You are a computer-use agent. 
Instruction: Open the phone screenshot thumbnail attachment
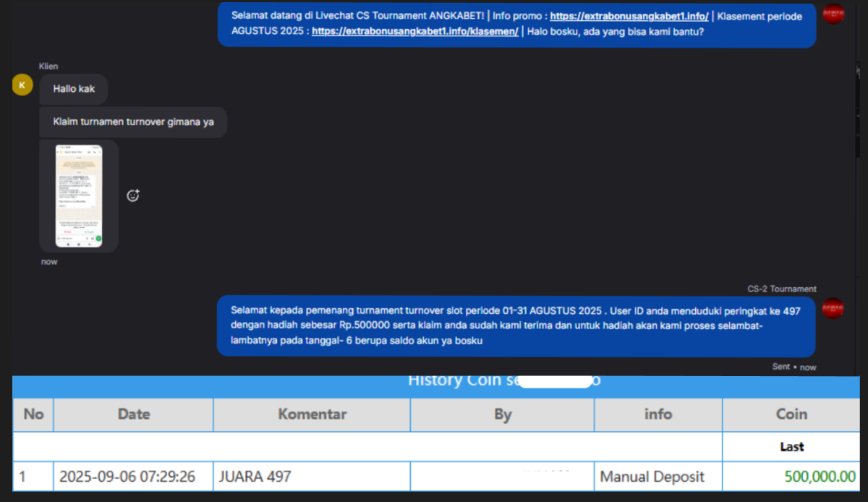pos(79,196)
